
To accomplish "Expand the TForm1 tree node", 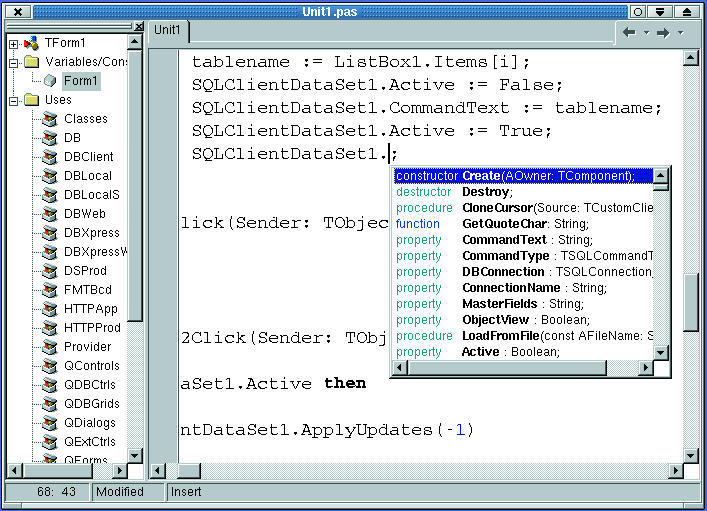I will coord(13,44).
